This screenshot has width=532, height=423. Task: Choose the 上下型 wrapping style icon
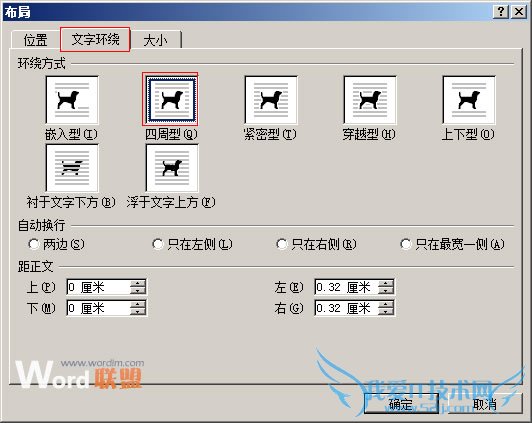tap(469, 100)
